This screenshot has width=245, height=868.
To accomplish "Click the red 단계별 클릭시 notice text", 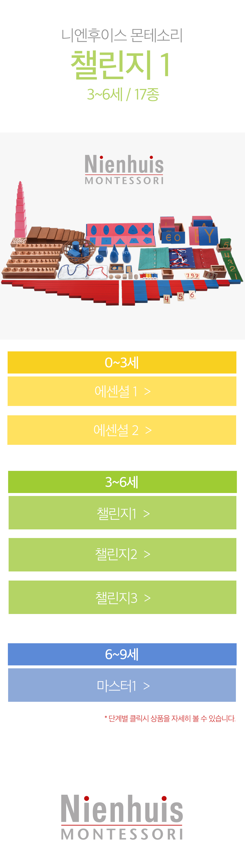I will pos(170,718).
